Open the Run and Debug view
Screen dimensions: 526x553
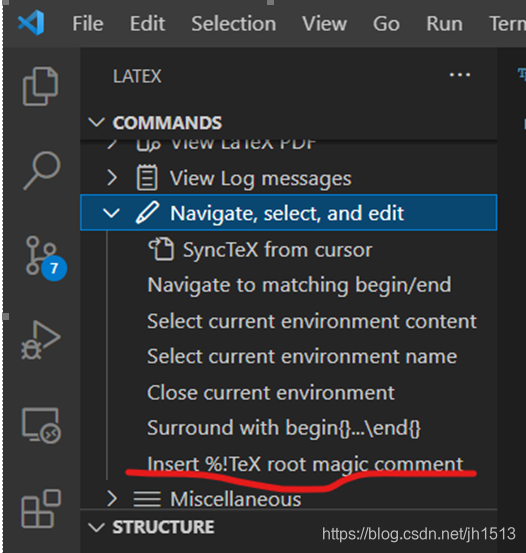(x=41, y=340)
